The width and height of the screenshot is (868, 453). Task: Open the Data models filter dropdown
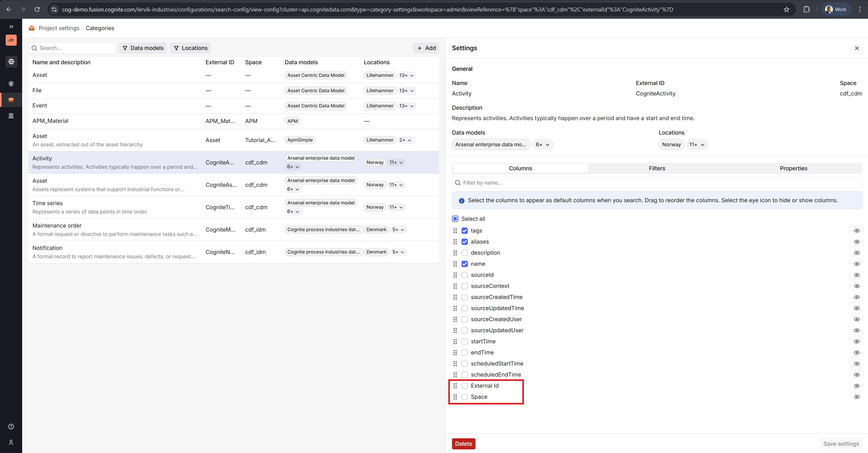(143, 48)
